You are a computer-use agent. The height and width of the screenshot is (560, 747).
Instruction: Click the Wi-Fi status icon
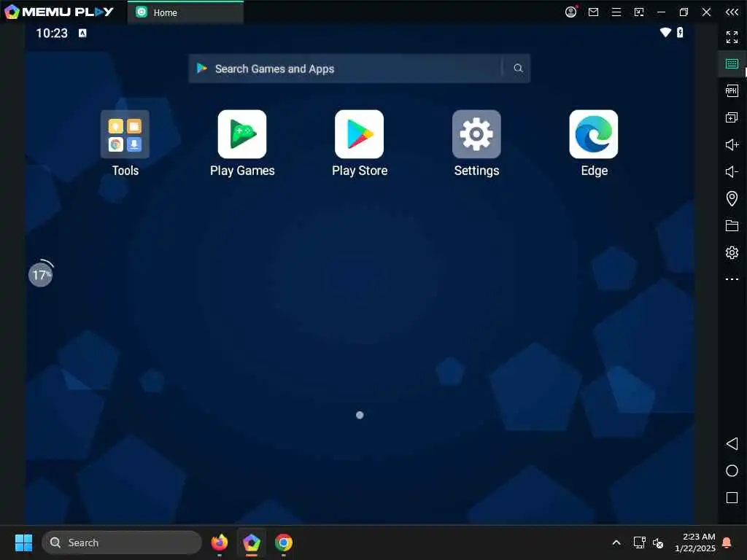665,32
